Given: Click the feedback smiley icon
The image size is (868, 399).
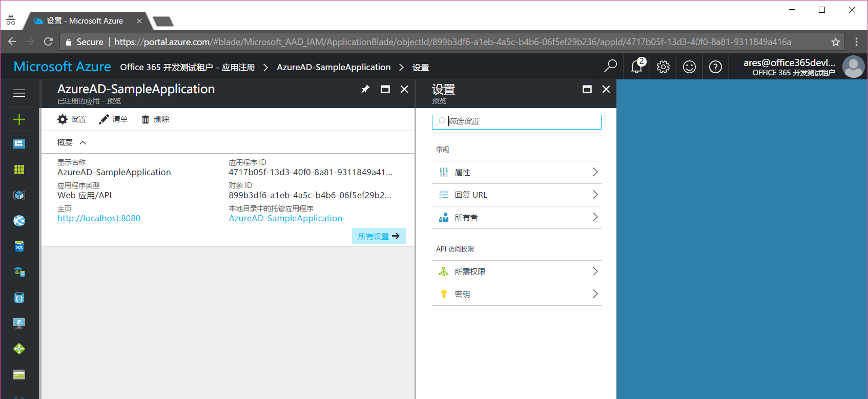Looking at the screenshot, I should coord(689,67).
